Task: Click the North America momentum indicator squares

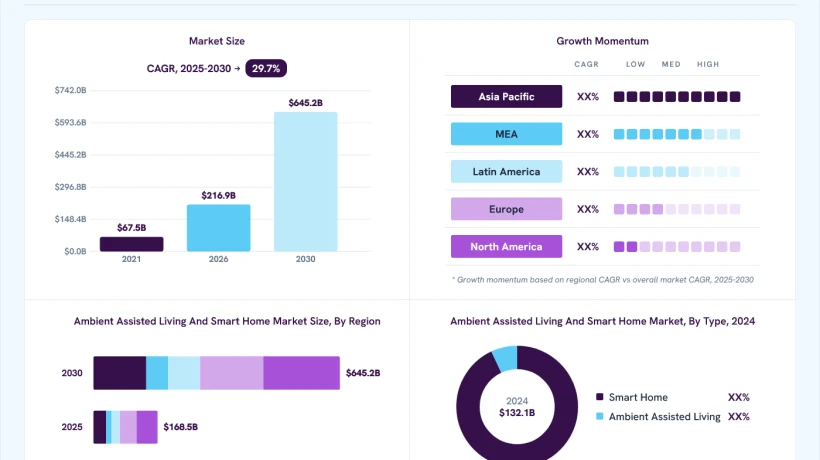Action: [x=677, y=247]
